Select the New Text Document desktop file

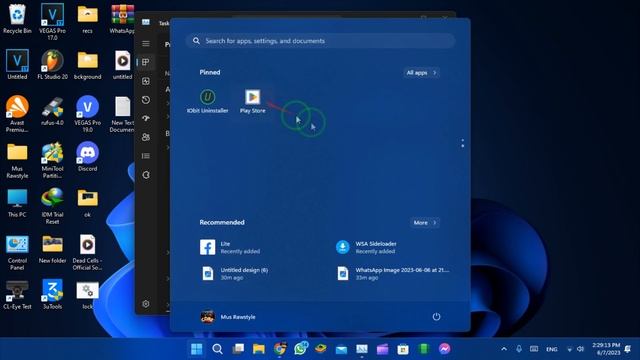122,114
